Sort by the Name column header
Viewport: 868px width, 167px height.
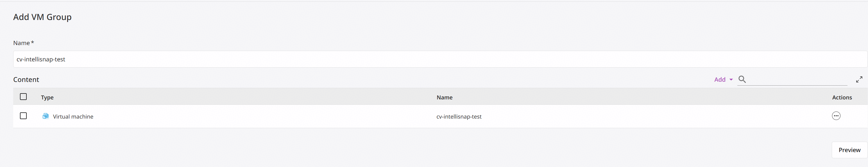tap(445, 97)
